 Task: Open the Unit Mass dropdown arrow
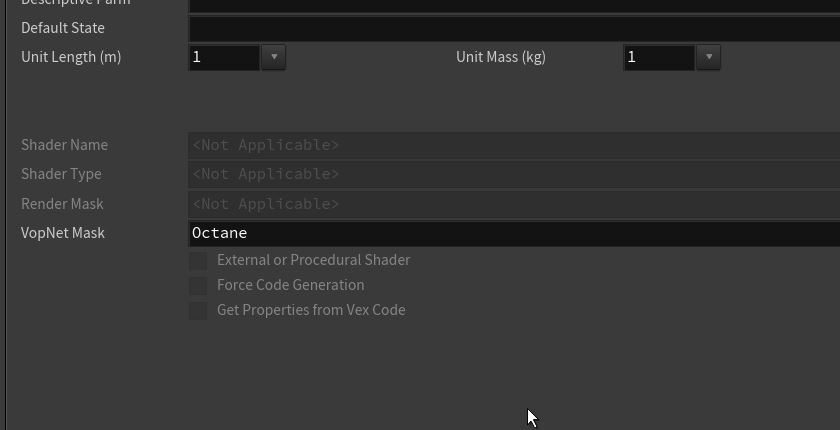[x=708, y=57]
